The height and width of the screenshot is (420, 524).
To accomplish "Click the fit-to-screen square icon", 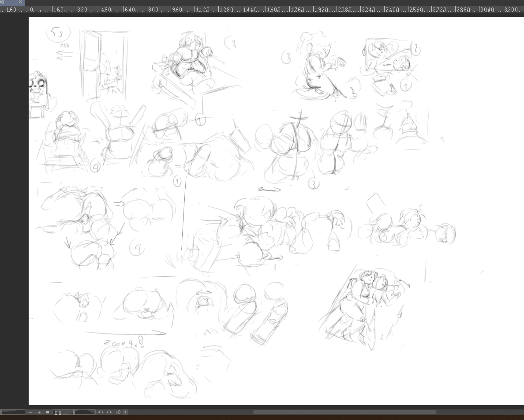I will [x=48, y=413].
